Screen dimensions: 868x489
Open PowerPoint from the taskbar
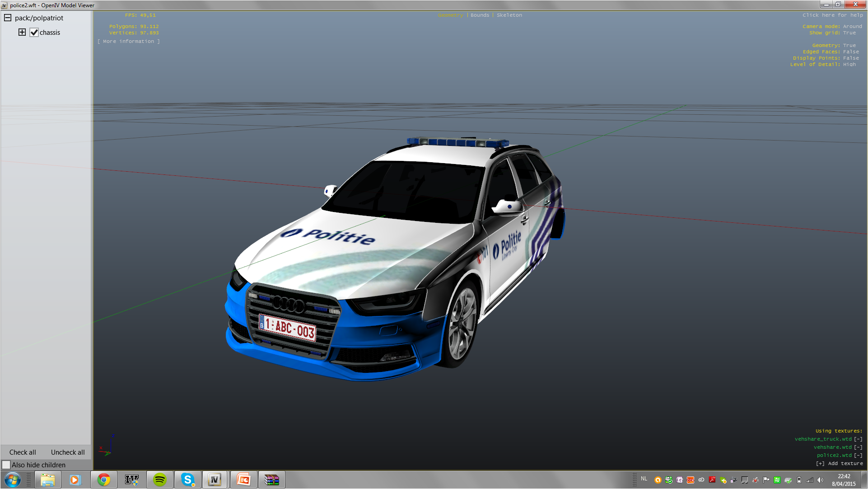[x=243, y=480]
